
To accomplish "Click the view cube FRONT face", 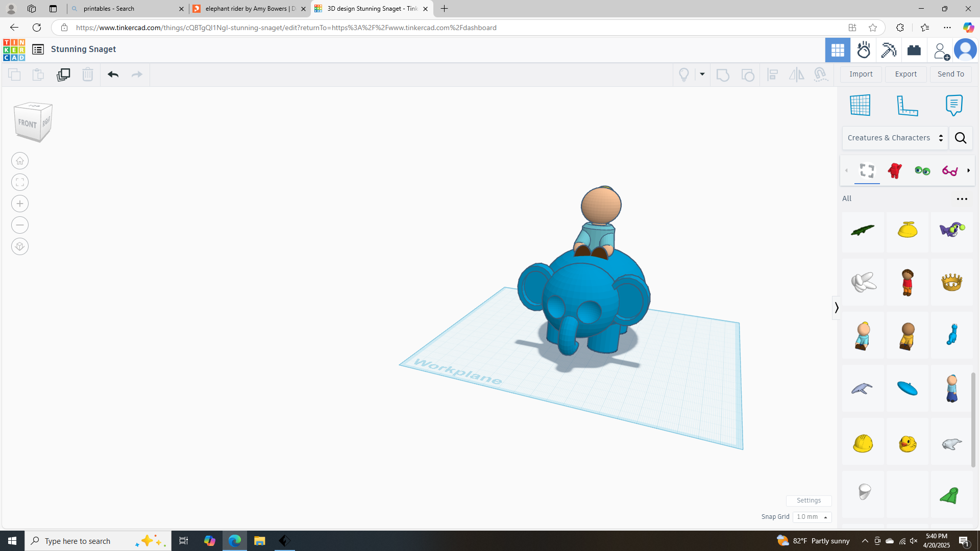I will (27, 123).
